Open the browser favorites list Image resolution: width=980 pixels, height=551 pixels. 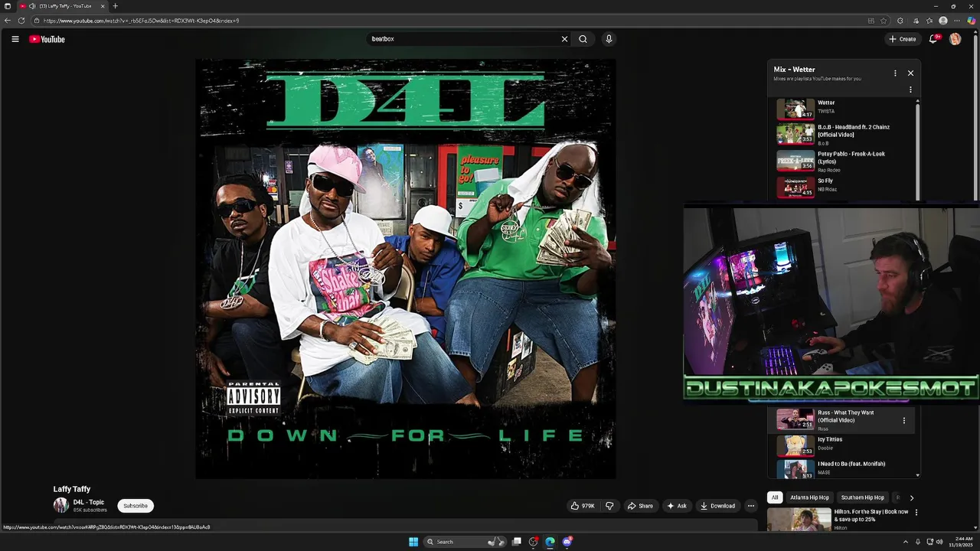(929, 21)
